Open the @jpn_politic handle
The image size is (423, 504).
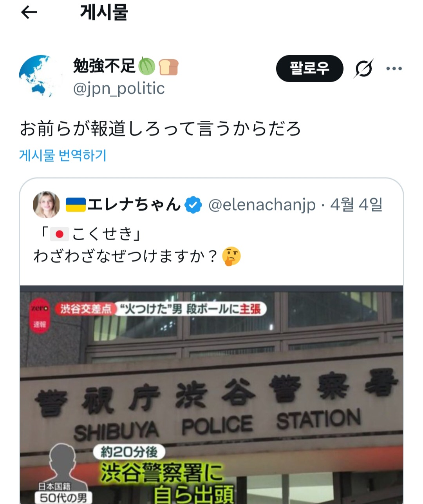(x=119, y=89)
